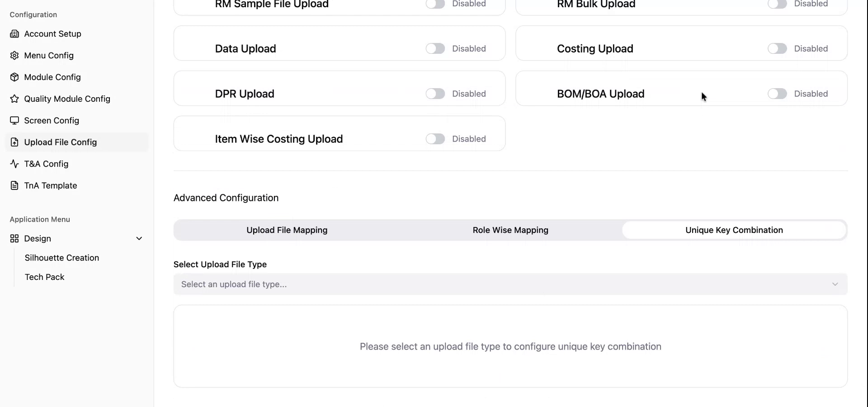Switch to the Upload File Mapping tab

tap(287, 230)
